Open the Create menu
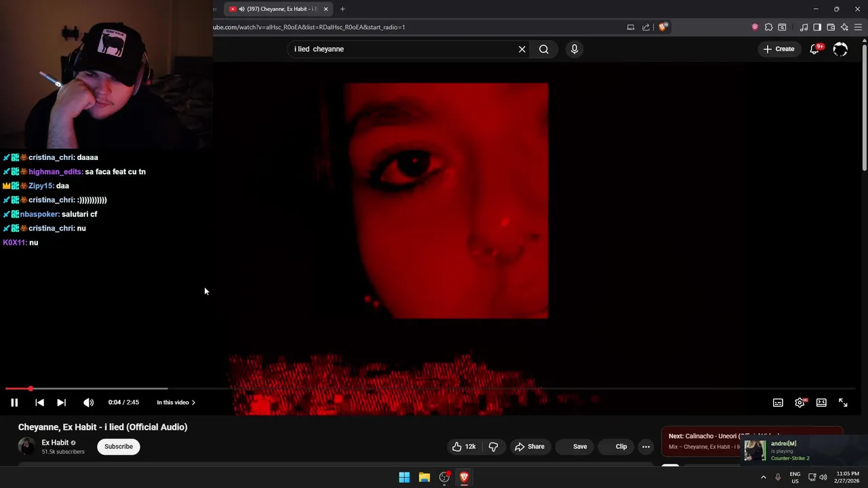 pyautogui.click(x=778, y=49)
